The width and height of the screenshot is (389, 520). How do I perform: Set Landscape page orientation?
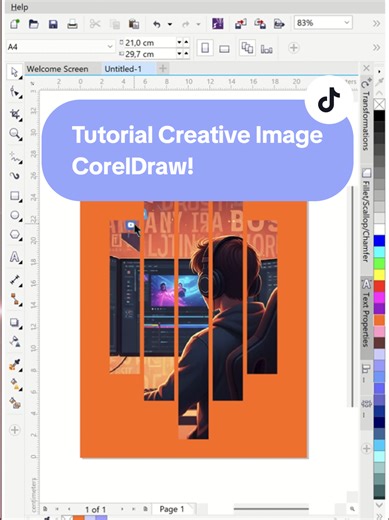pyautogui.click(x=224, y=49)
